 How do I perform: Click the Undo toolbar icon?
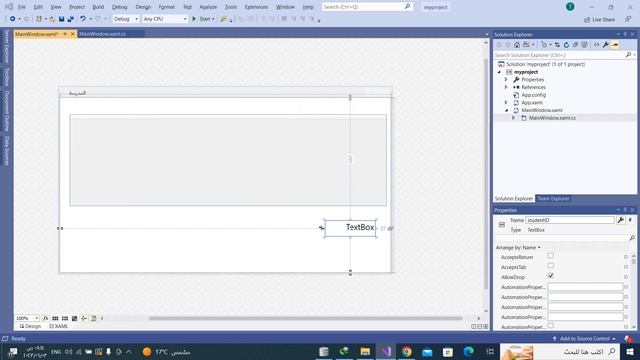pos(83,19)
